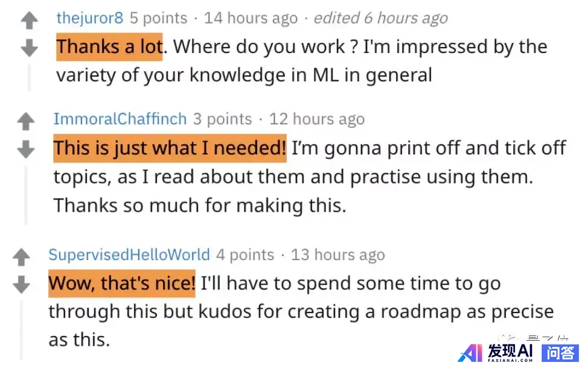Collapse thejuror8's comment thread line

click(29, 75)
